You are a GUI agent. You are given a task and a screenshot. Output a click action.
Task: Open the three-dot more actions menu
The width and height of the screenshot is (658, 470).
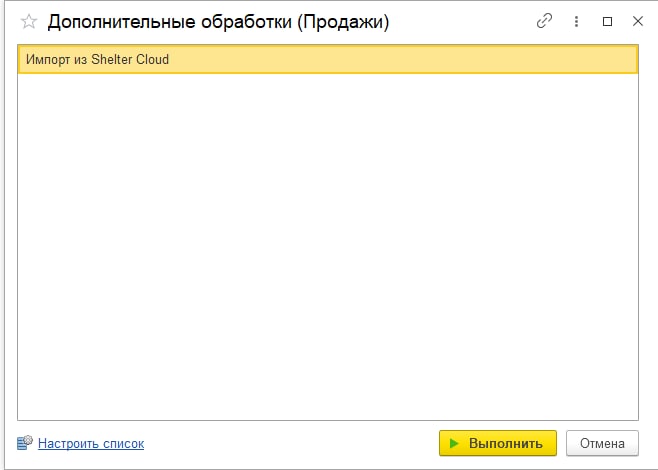pyautogui.click(x=576, y=21)
